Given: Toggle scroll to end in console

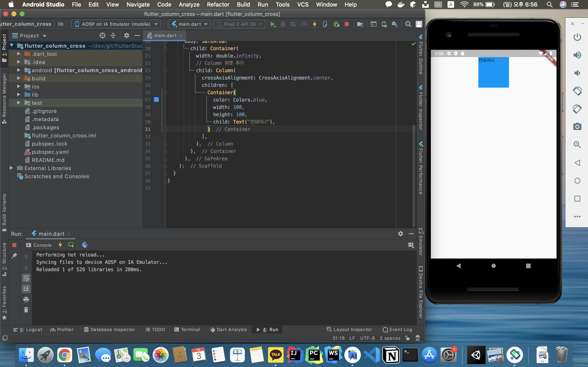Looking at the screenshot, I should 26,289.
